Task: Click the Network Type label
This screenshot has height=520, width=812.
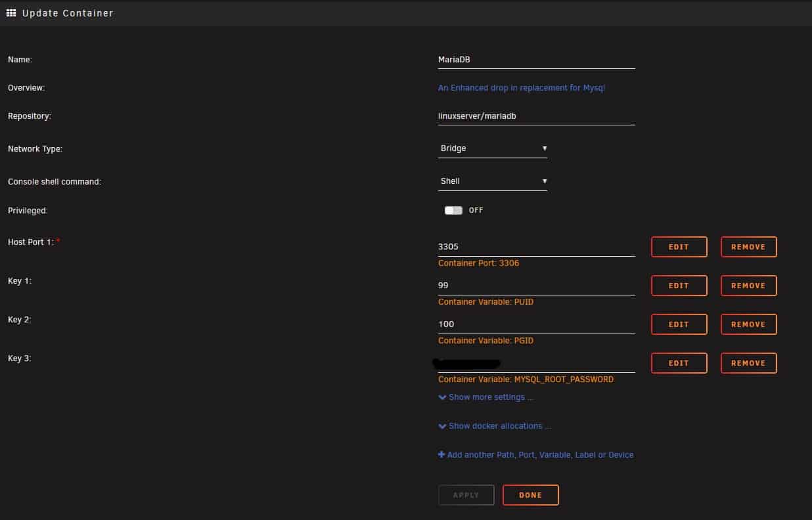Action: point(35,149)
